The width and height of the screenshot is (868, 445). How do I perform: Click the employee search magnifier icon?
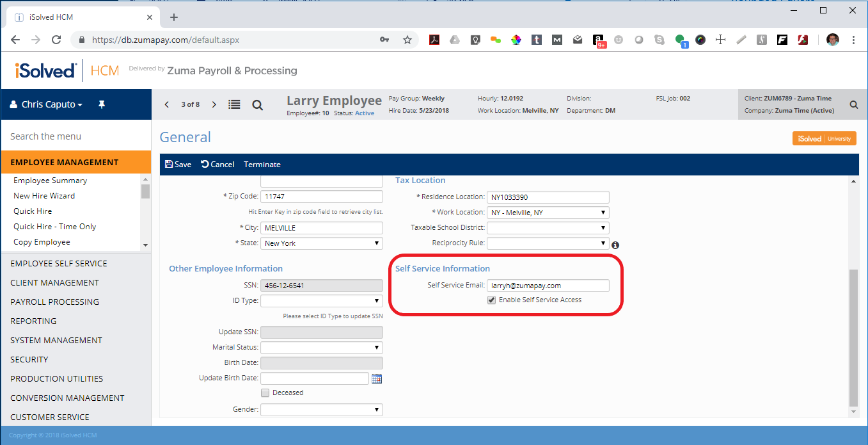pyautogui.click(x=257, y=105)
